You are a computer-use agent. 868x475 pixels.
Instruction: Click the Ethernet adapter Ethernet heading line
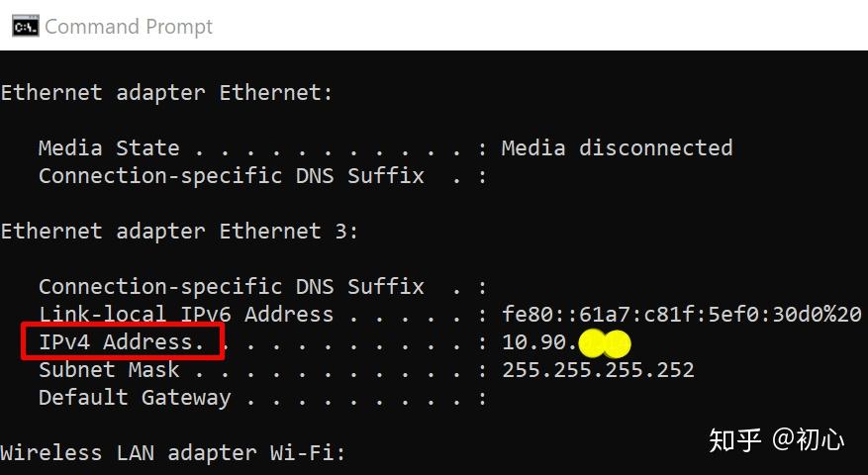pos(166,92)
